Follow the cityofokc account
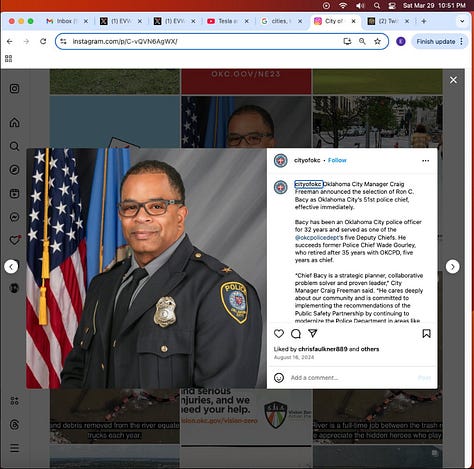Viewport: 474px width, 469px height. tap(337, 160)
